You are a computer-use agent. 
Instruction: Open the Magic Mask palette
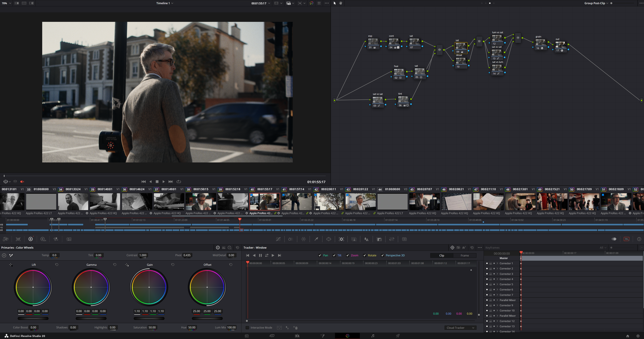(354, 239)
